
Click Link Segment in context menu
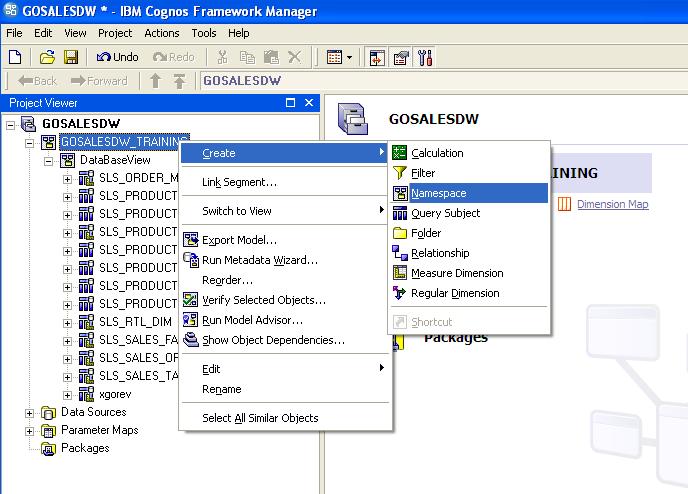(285, 182)
